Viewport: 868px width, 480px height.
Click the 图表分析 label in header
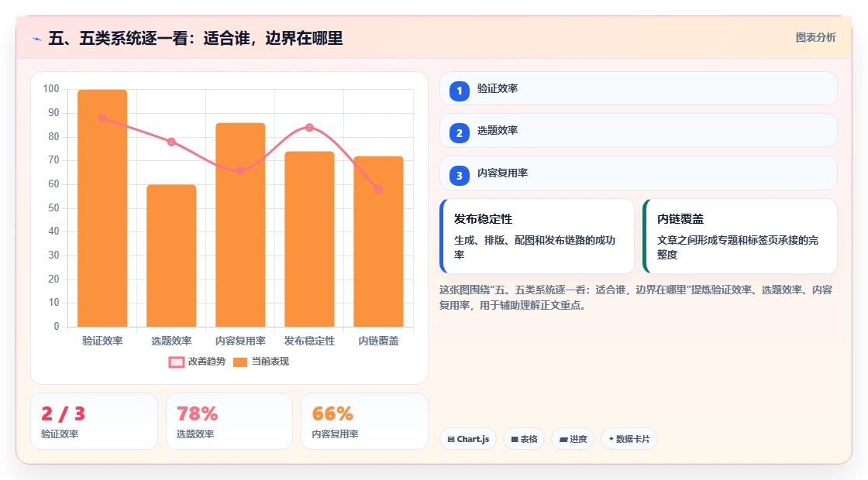click(x=815, y=38)
